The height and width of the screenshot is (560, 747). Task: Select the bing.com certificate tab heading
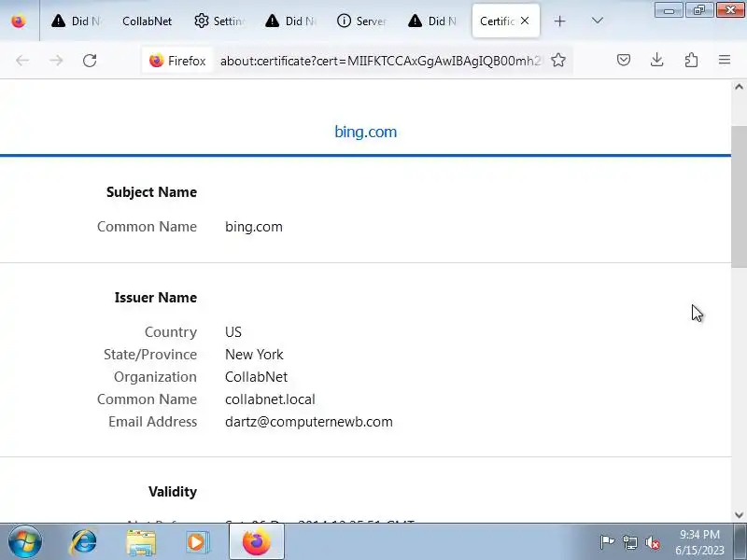pos(365,132)
